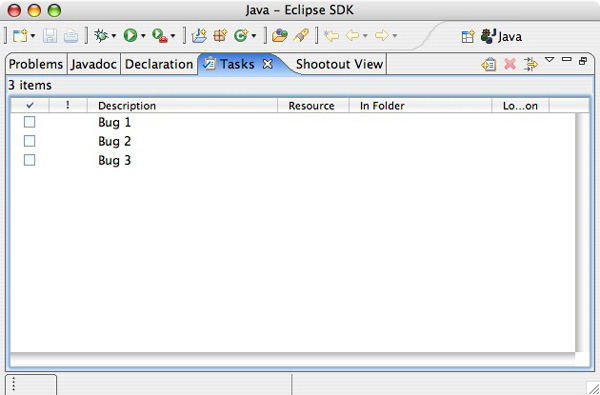
Task: Select the Bug 3 task row
Action: tap(293, 160)
